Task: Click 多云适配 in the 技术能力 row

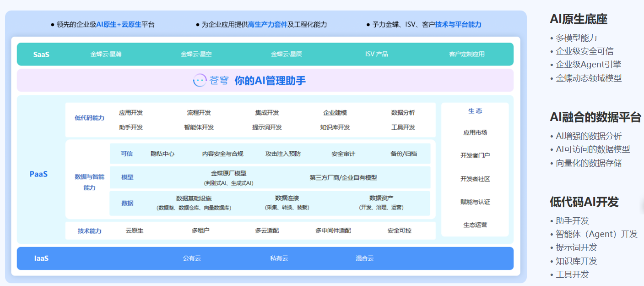Action: click(267, 231)
